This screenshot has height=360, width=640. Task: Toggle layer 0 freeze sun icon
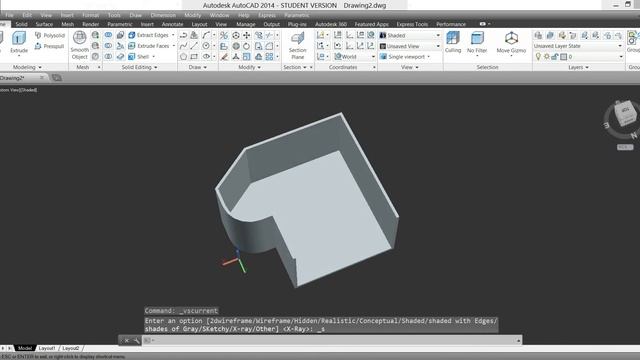pyautogui.click(x=547, y=57)
